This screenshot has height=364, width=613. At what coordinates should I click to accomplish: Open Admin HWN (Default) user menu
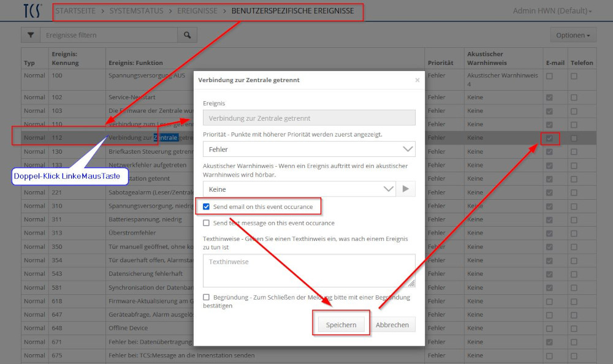552,11
